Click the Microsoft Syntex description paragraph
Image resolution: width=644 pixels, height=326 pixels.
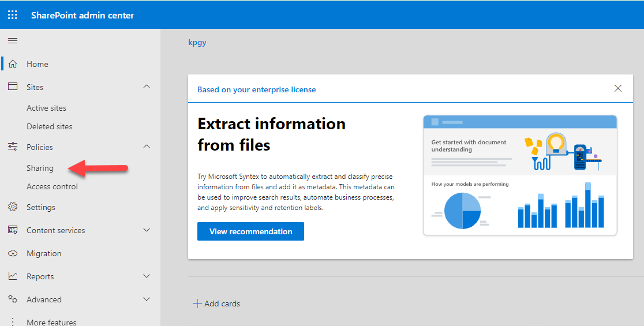coord(295,192)
